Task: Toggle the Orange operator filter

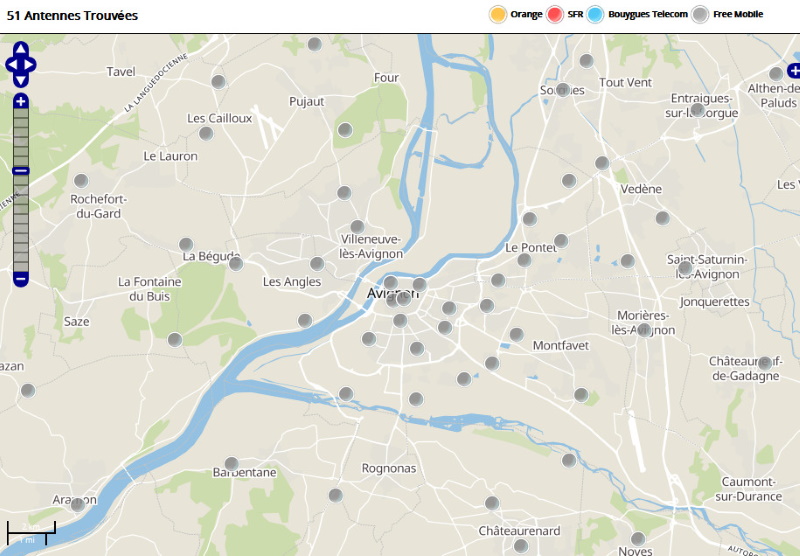Action: pyautogui.click(x=498, y=14)
